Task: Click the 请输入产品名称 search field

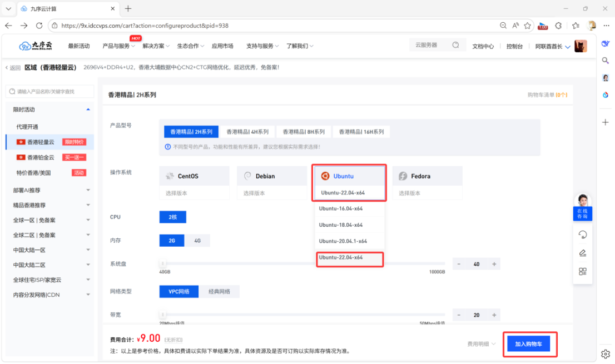Action: pos(50,91)
